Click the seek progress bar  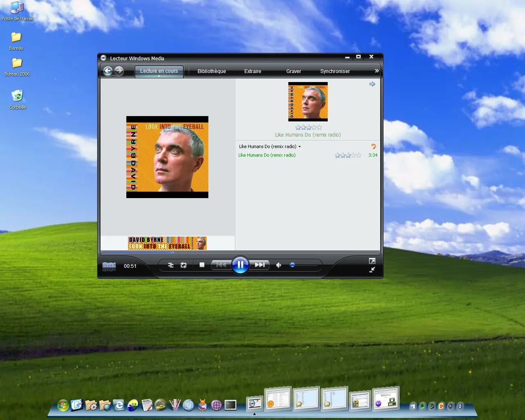point(240,252)
